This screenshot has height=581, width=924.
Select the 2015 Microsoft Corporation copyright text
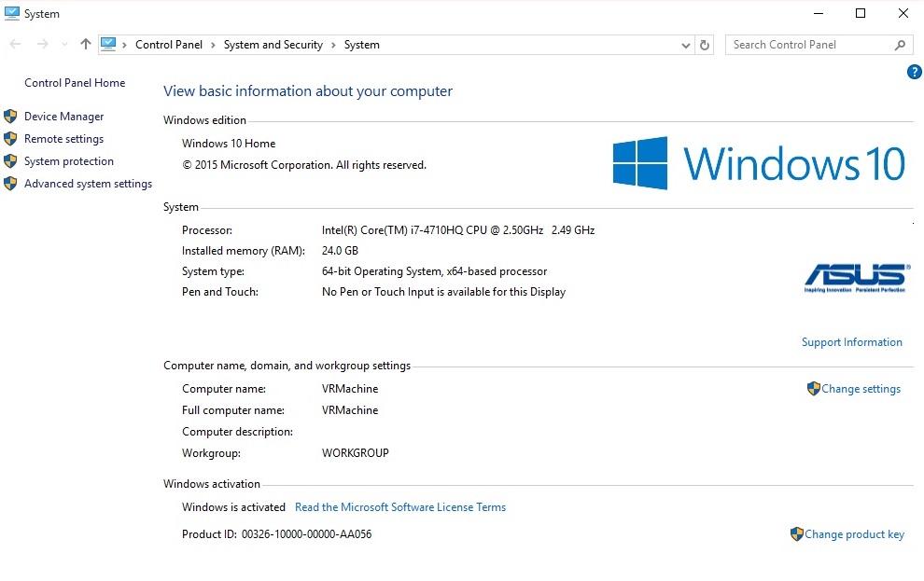click(x=304, y=165)
